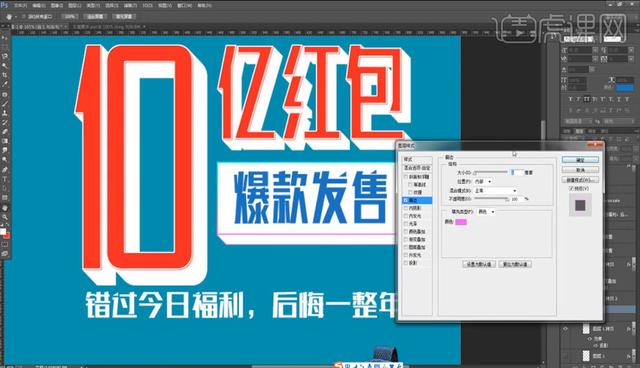Toggle Underline in Character panel
This screenshot has height=368, width=640.
coord(619,99)
